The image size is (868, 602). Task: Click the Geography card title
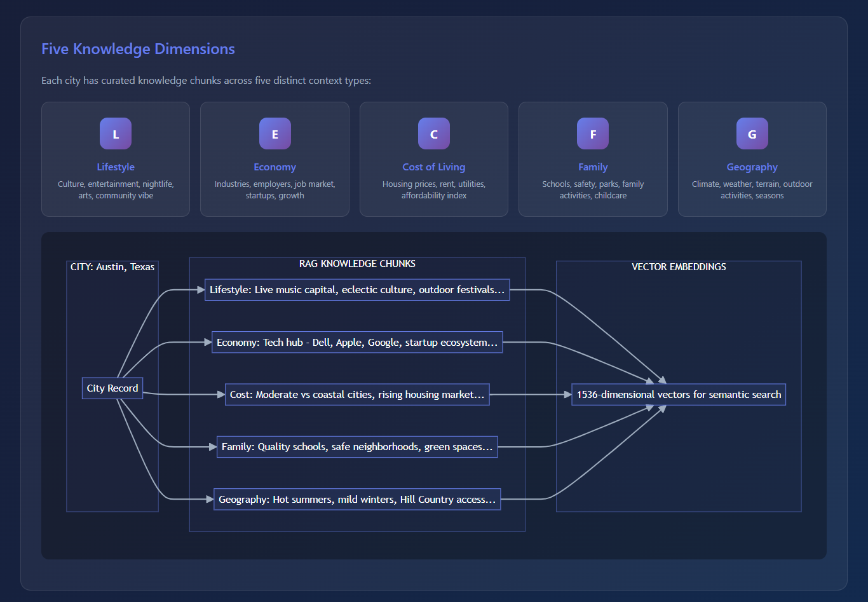point(752,167)
